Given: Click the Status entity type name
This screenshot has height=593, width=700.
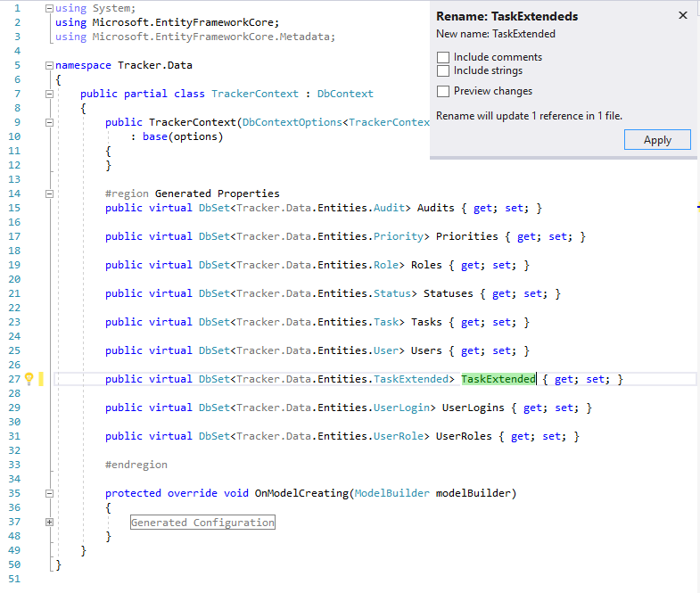Looking at the screenshot, I should 392,293.
